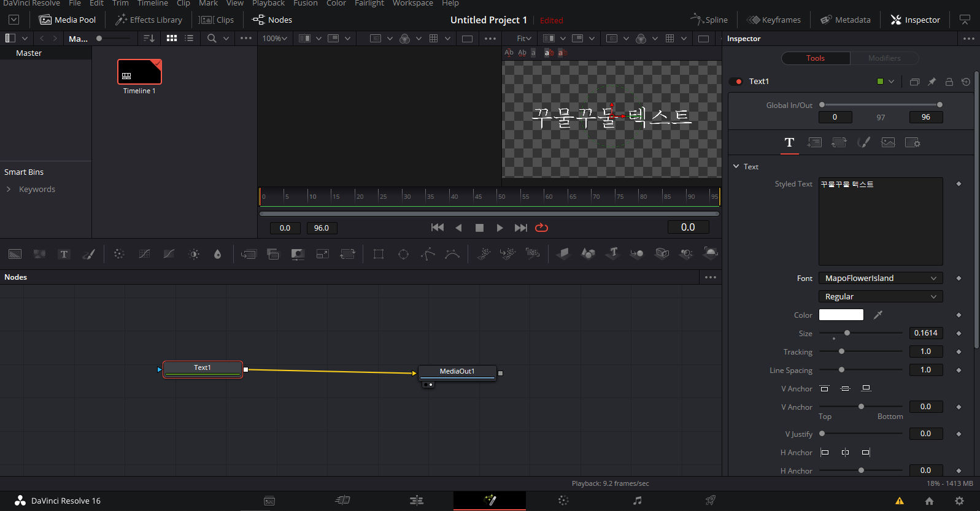This screenshot has width=980, height=511.
Task: Open Text1 tile color dropdown arrow
Action: point(892,82)
